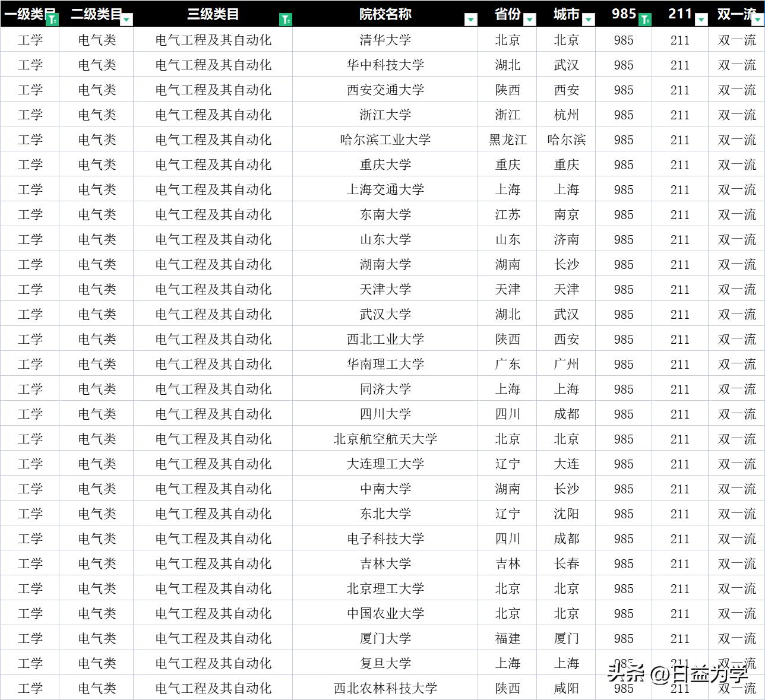The height and width of the screenshot is (700, 765).
Task: Open the 省份 column filter arrow
Action: click(x=529, y=19)
